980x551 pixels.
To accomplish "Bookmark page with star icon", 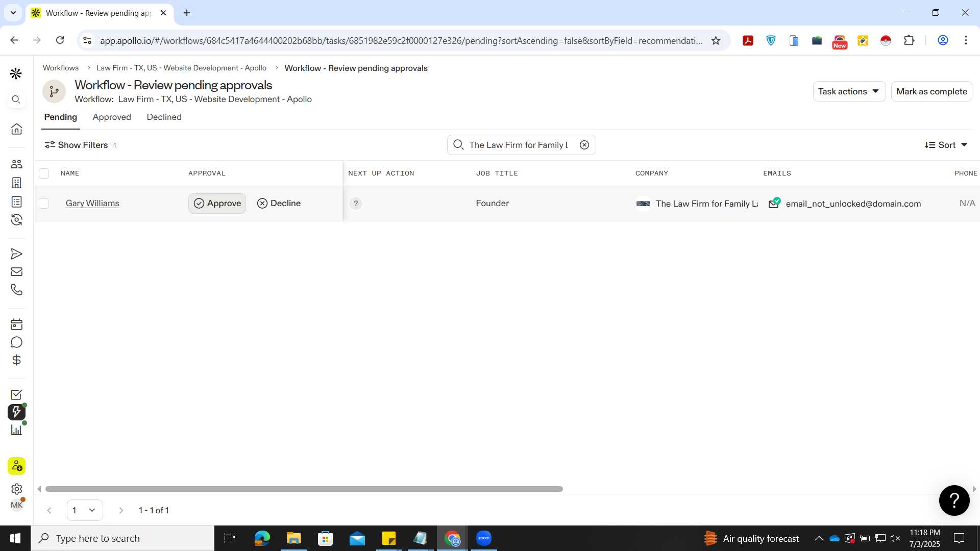I will (x=716, y=40).
